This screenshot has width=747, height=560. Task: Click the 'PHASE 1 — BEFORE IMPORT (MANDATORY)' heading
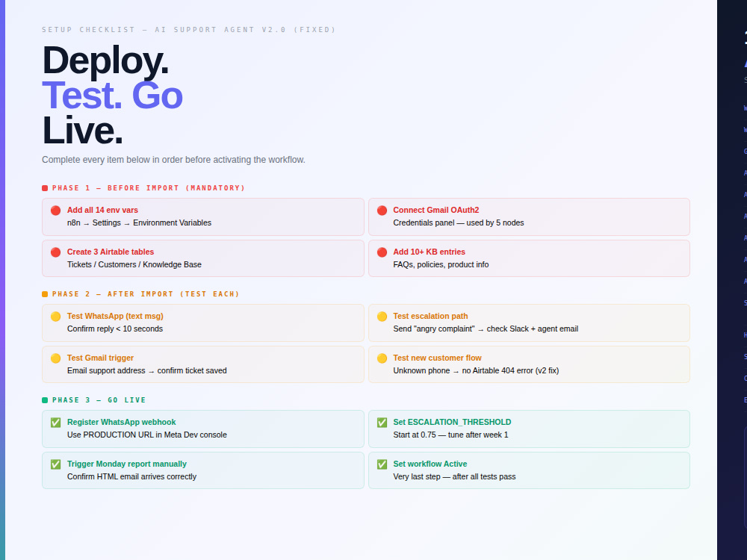pos(149,188)
